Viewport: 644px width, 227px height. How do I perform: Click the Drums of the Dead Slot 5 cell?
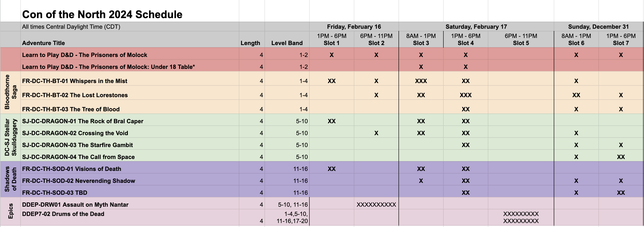pos(521,217)
